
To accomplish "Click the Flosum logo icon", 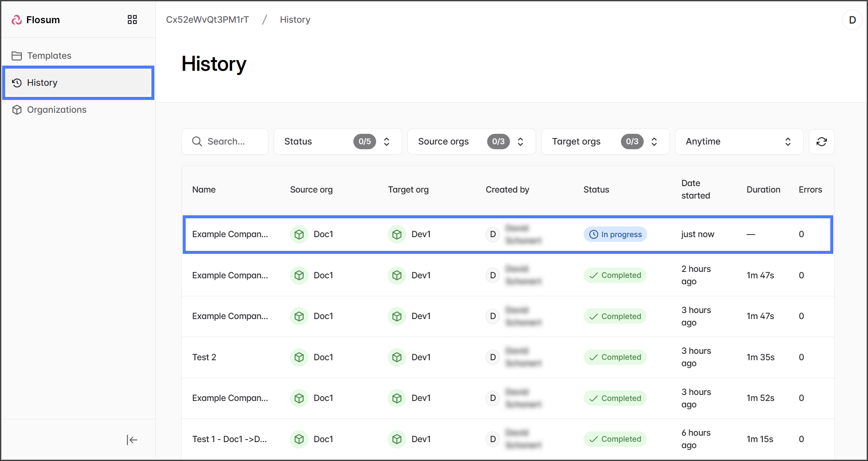I will click(x=17, y=20).
